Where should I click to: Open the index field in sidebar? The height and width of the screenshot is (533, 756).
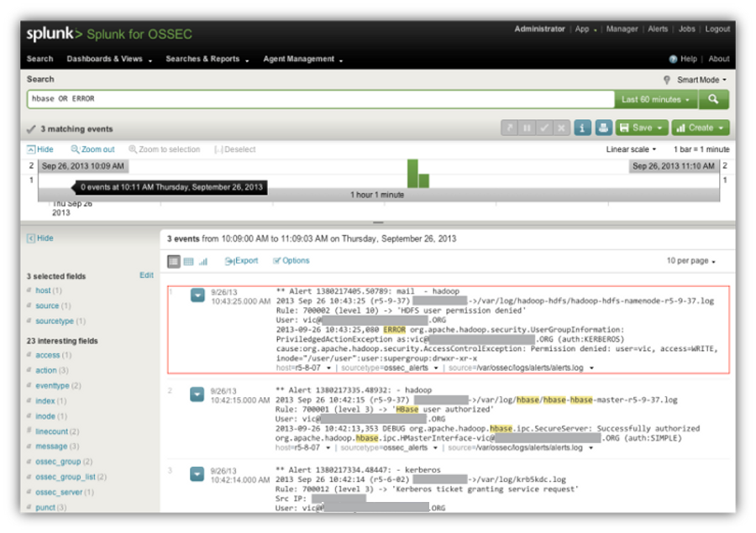coord(45,401)
